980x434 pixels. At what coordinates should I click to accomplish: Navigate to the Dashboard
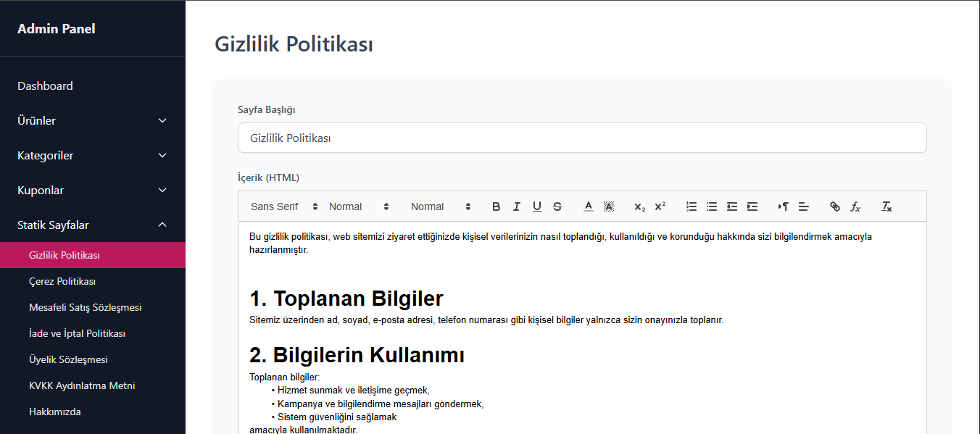point(45,85)
